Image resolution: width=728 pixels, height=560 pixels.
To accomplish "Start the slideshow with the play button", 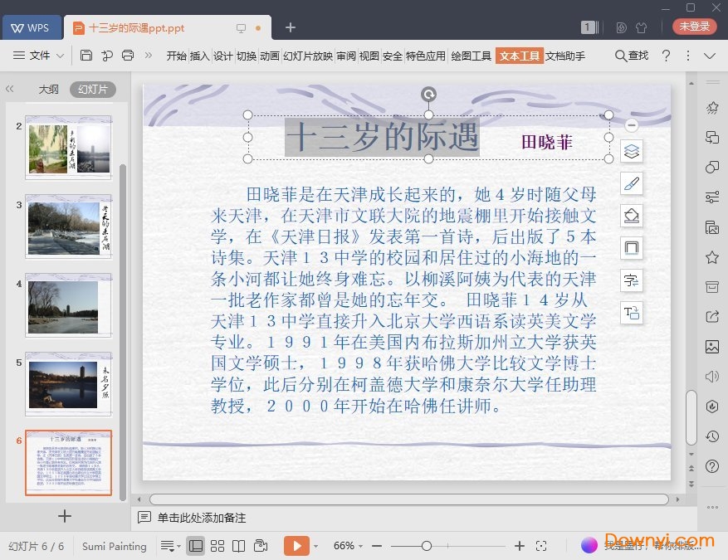I will [297, 546].
